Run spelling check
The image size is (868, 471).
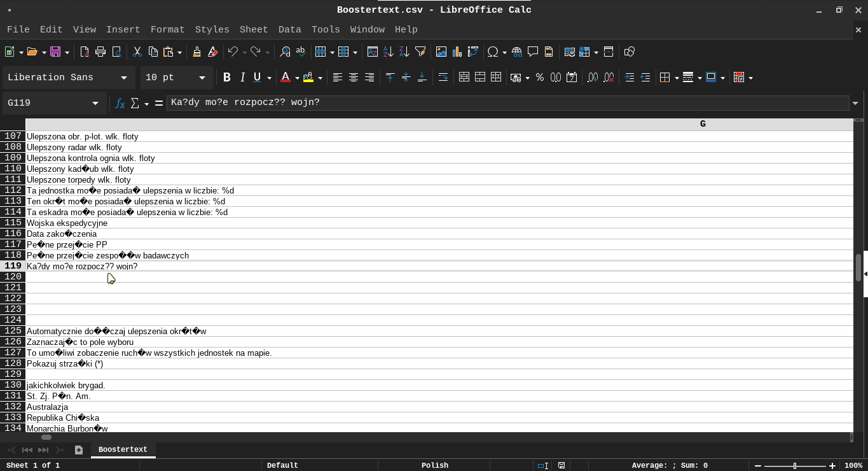[x=301, y=52]
